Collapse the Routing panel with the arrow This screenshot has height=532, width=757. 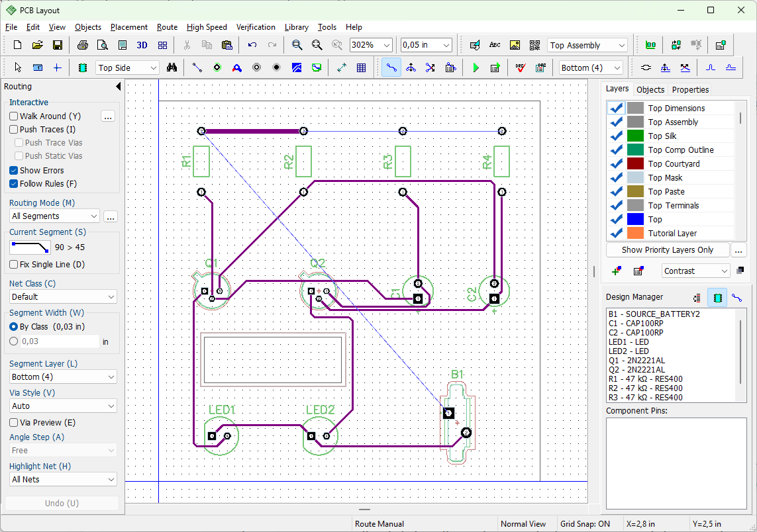[119, 86]
